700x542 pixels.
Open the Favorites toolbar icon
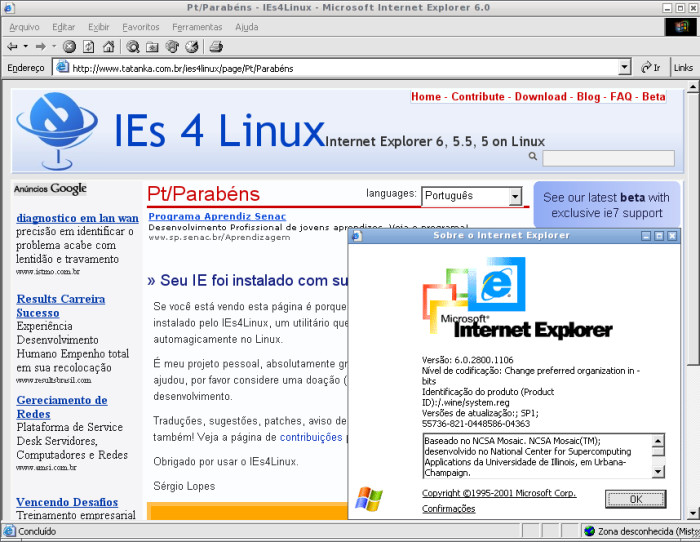tap(152, 46)
